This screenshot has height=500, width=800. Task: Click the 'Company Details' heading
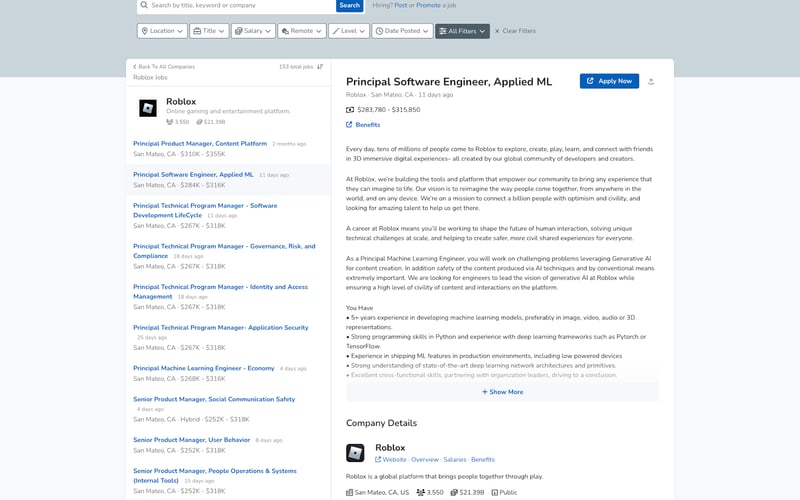pos(381,423)
